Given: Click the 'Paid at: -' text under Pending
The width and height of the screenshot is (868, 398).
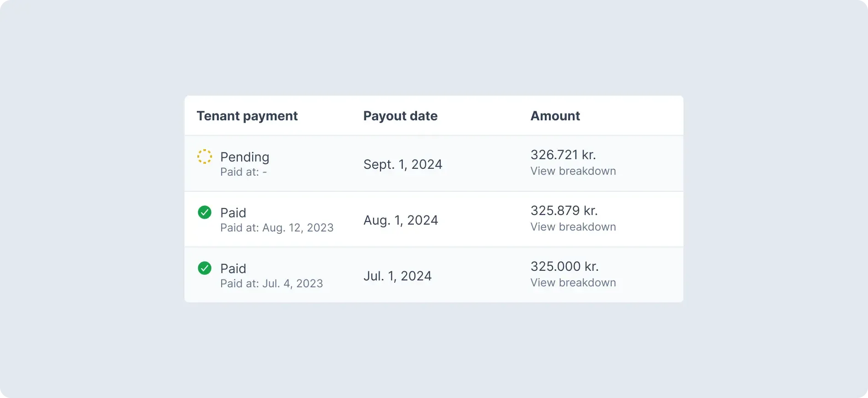Looking at the screenshot, I should [243, 172].
